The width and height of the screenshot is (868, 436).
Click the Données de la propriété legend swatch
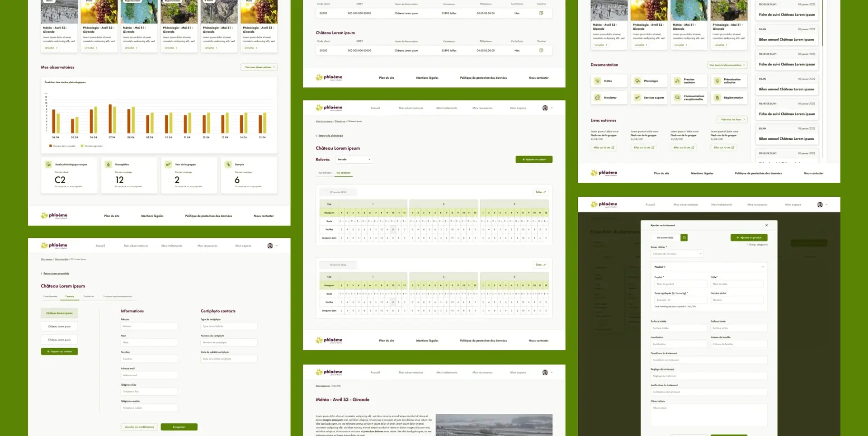click(50, 146)
